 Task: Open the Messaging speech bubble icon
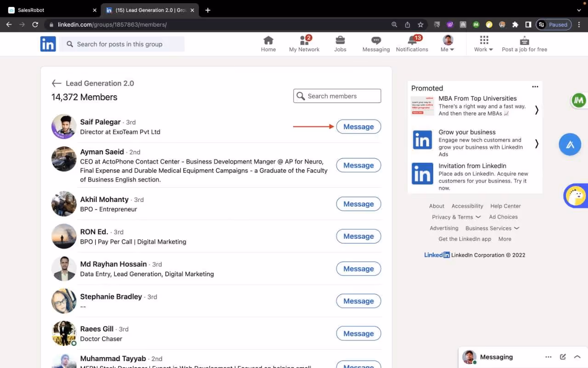(x=376, y=41)
